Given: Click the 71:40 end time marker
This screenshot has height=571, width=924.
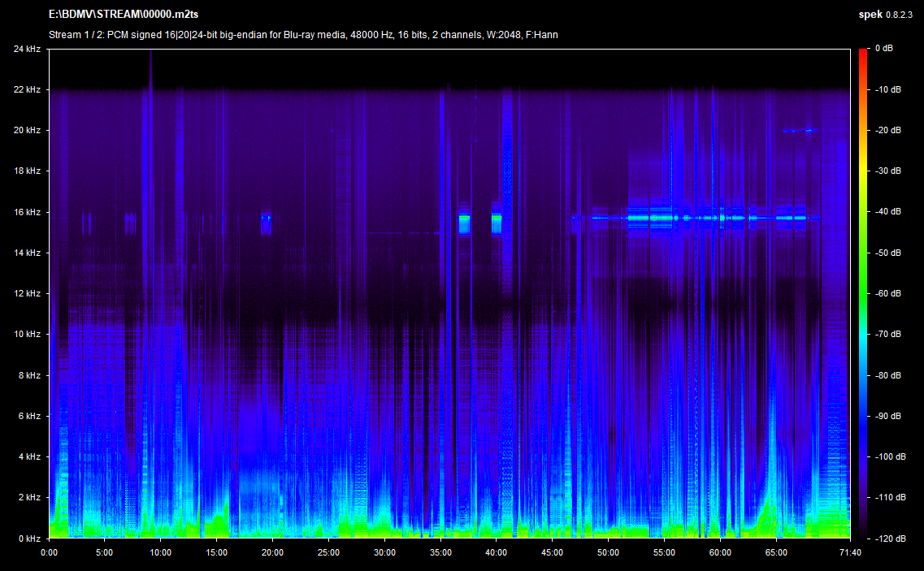Looking at the screenshot, I should [x=849, y=552].
